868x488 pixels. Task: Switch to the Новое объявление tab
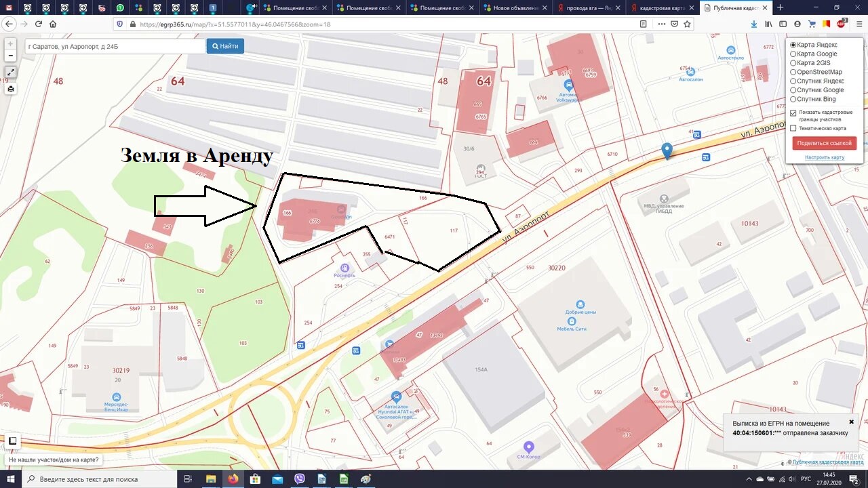click(x=515, y=8)
